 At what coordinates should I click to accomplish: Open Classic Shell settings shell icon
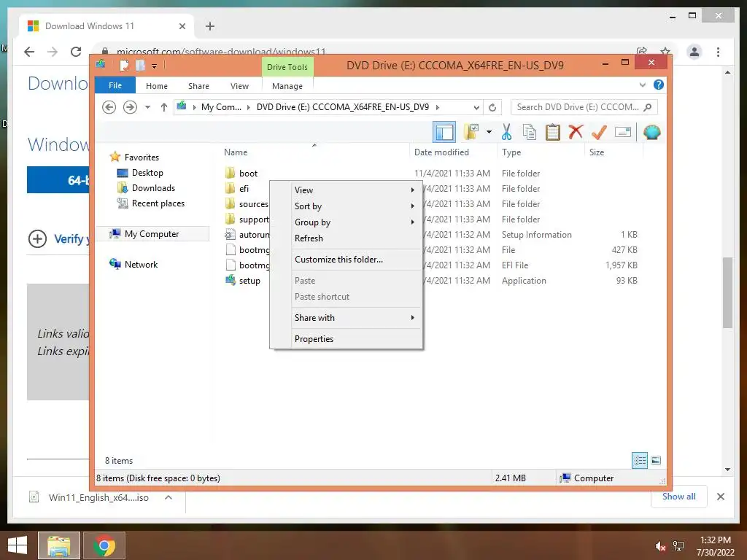pos(651,132)
